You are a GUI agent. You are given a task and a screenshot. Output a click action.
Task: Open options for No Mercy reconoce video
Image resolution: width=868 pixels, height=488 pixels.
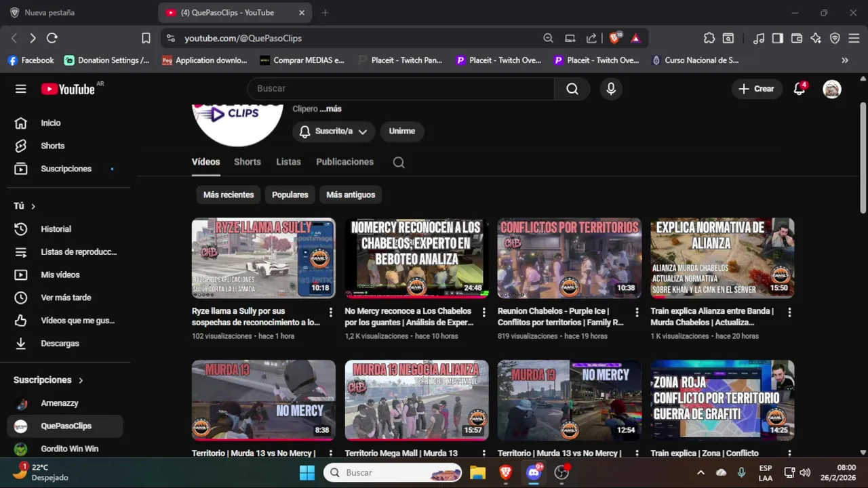tap(484, 312)
